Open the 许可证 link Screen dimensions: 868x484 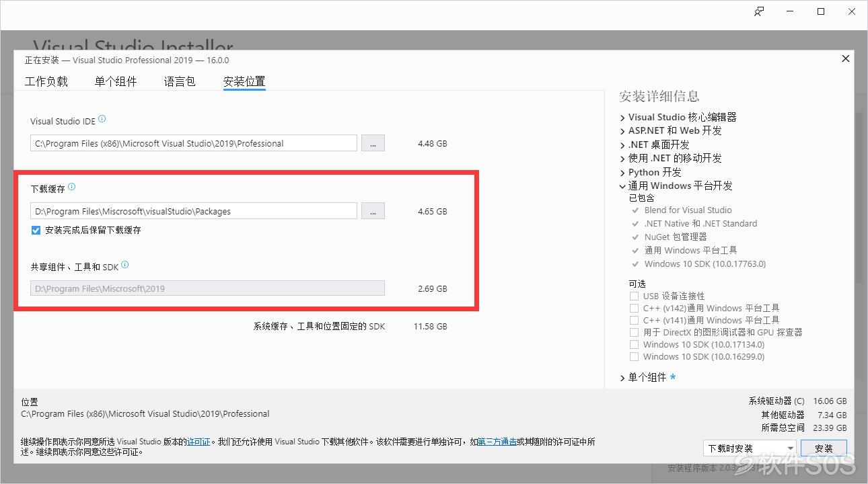[198, 442]
